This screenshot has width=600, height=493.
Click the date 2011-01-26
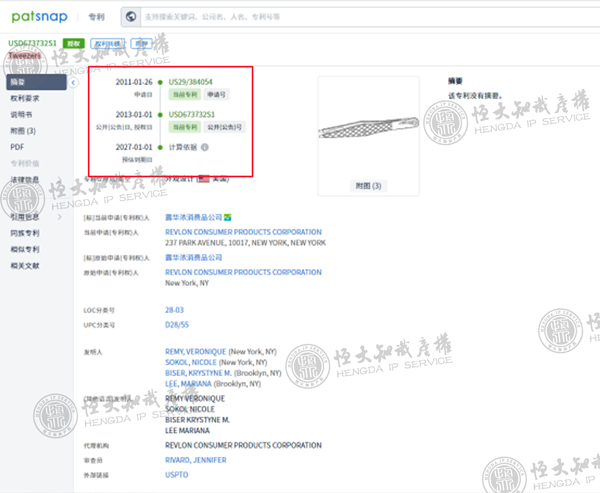click(x=134, y=82)
